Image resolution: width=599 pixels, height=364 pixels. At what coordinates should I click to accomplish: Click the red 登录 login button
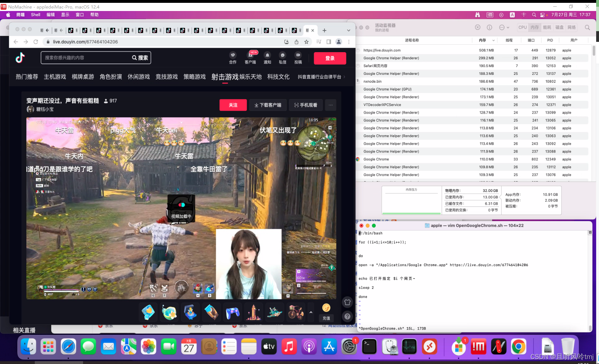330,58
